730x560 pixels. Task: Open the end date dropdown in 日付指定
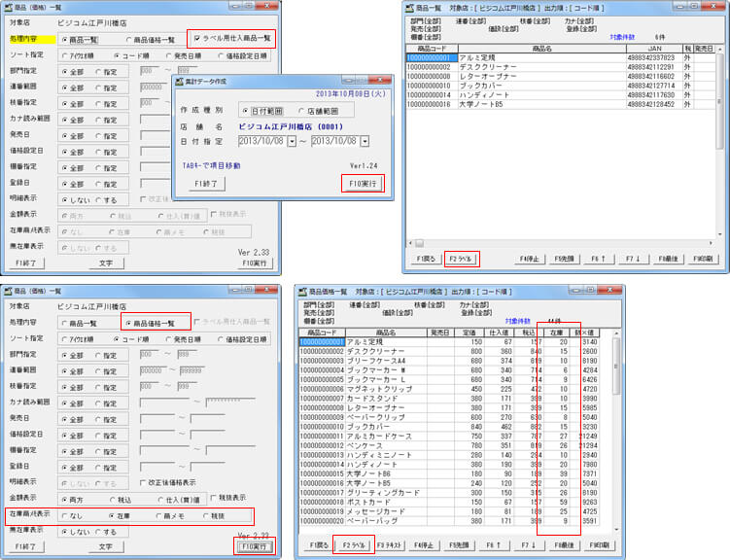click(364, 141)
